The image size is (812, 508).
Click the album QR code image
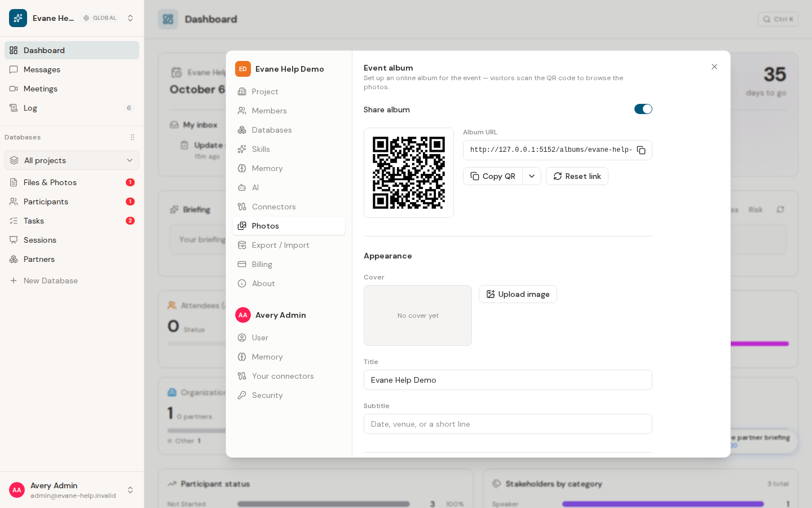[409, 173]
